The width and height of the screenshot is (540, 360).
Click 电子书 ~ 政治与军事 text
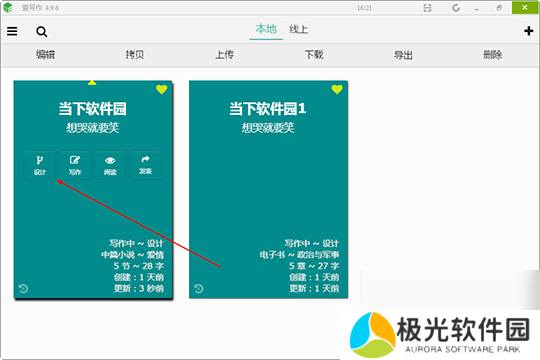[299, 255]
